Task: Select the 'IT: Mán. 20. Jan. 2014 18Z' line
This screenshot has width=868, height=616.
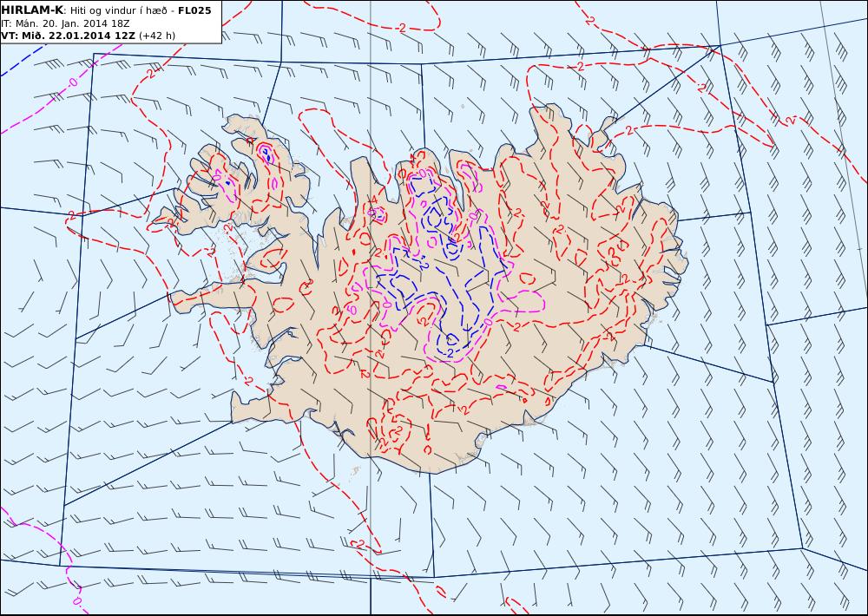Action: (65, 23)
